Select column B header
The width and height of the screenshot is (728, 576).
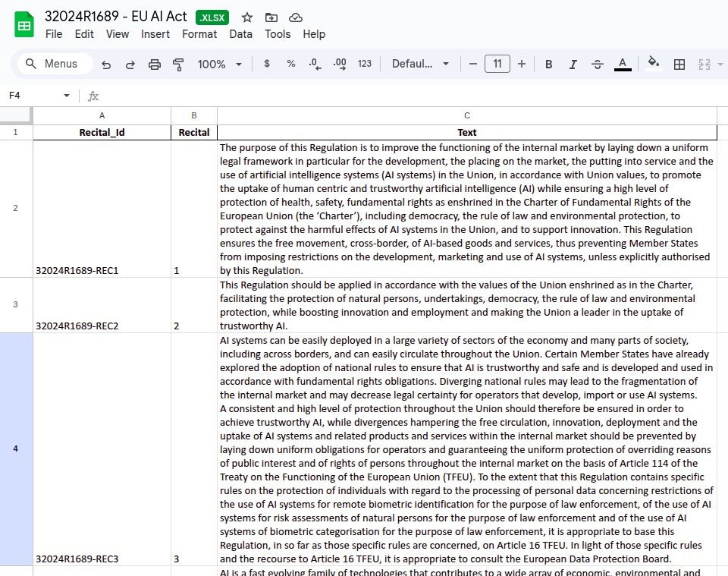click(x=194, y=115)
